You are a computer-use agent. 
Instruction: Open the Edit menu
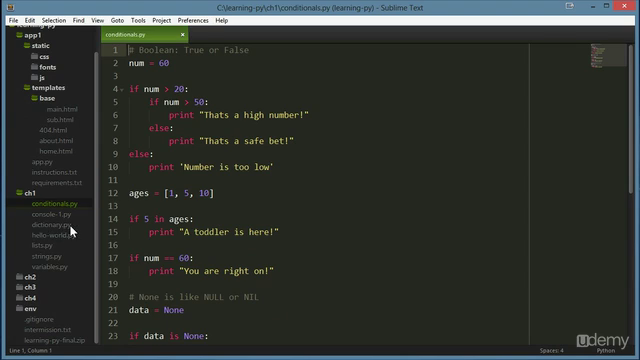pos(30,20)
